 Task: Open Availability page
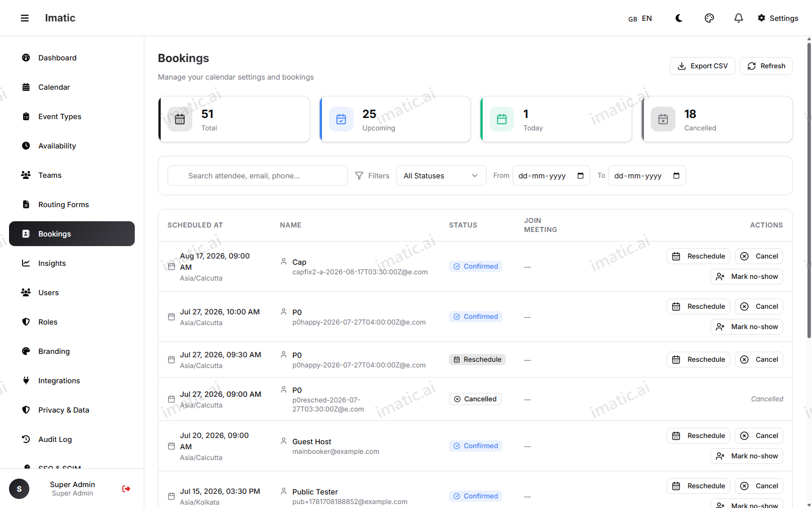pos(72,146)
